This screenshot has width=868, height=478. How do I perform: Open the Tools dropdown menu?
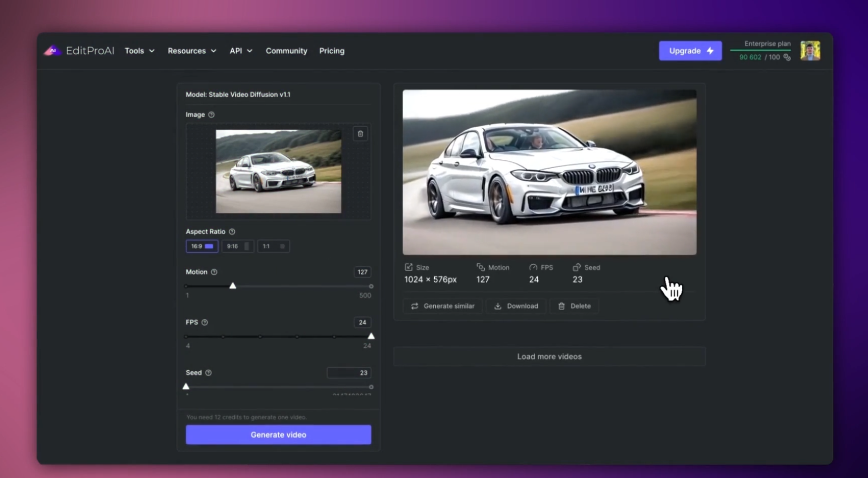coord(140,50)
